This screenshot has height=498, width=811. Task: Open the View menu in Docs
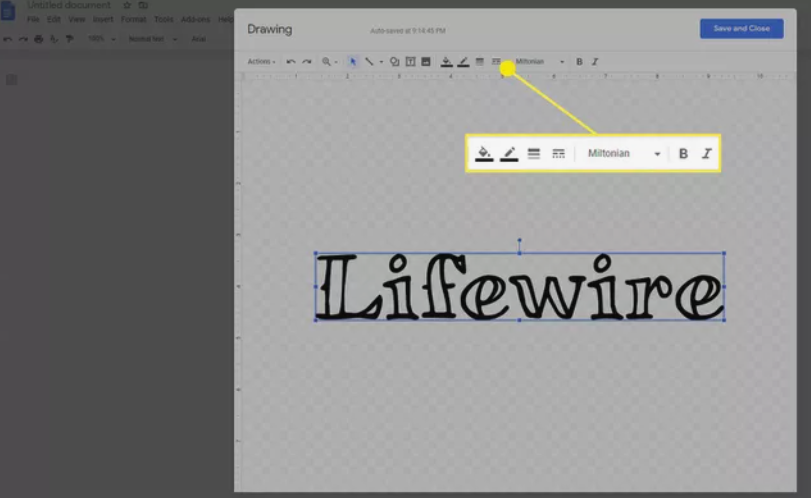pos(77,19)
